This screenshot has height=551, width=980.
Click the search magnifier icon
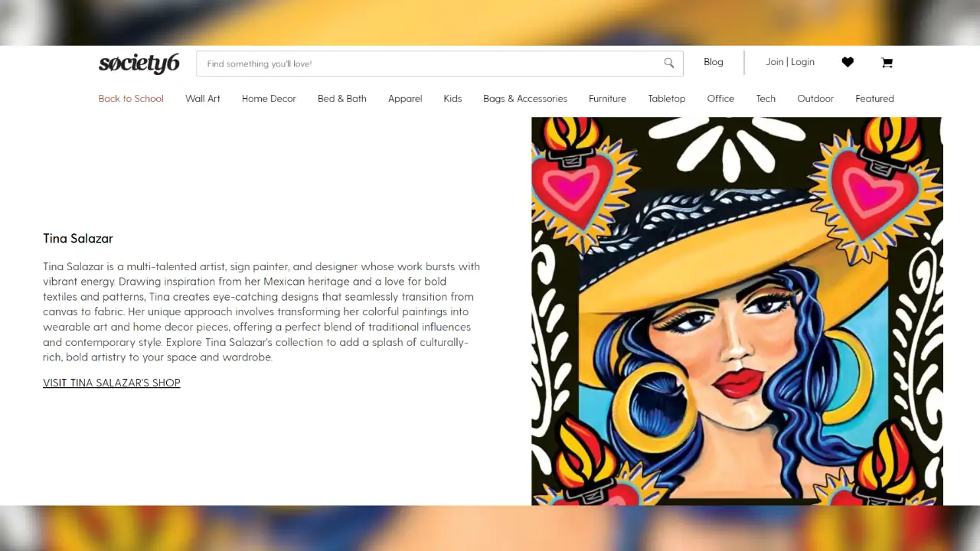tap(669, 64)
